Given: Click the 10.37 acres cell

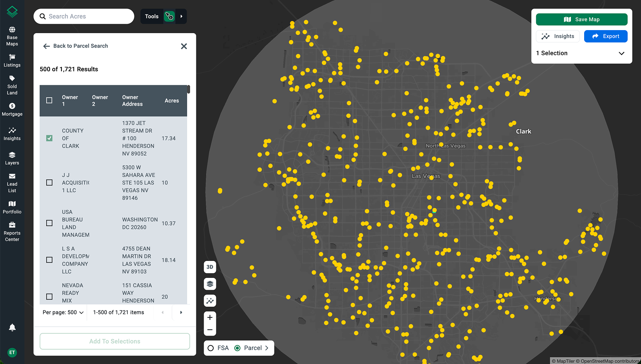Looking at the screenshot, I should click(168, 224).
